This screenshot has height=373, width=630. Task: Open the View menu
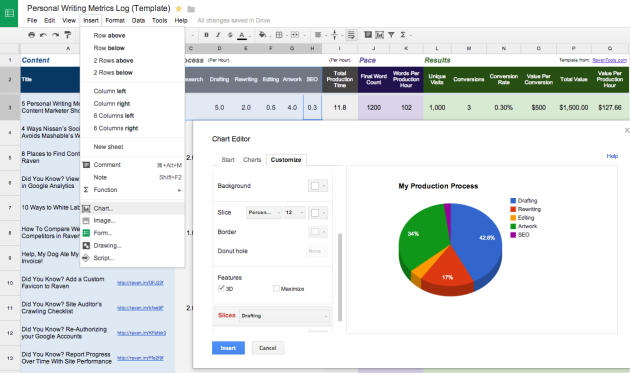(69, 20)
